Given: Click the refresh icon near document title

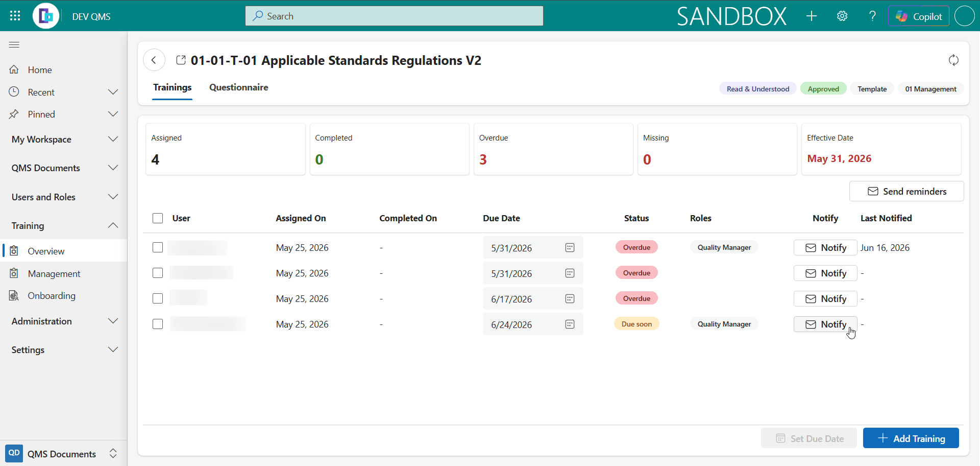Looking at the screenshot, I should (x=953, y=60).
